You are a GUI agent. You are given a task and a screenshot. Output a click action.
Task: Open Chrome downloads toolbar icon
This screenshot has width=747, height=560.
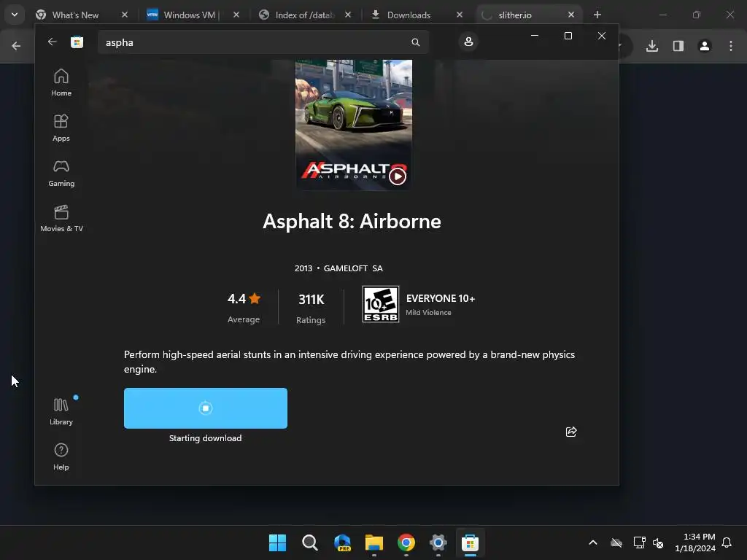651,46
